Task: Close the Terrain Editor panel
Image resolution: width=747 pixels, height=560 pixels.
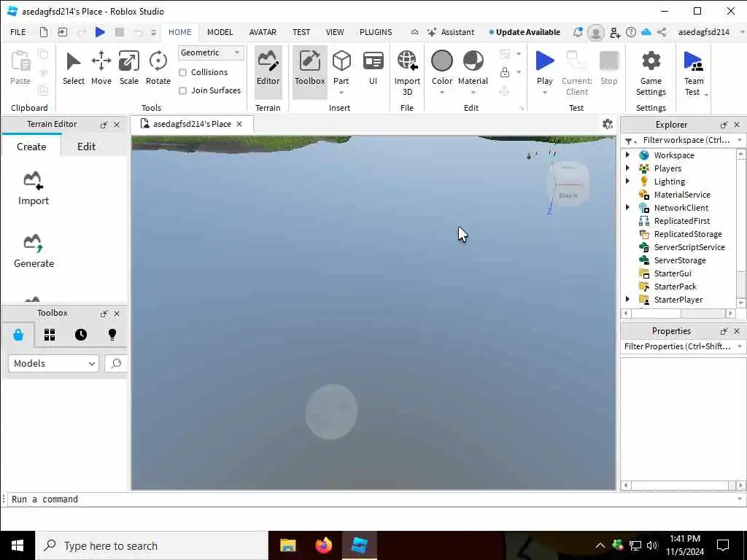Action: (x=117, y=125)
